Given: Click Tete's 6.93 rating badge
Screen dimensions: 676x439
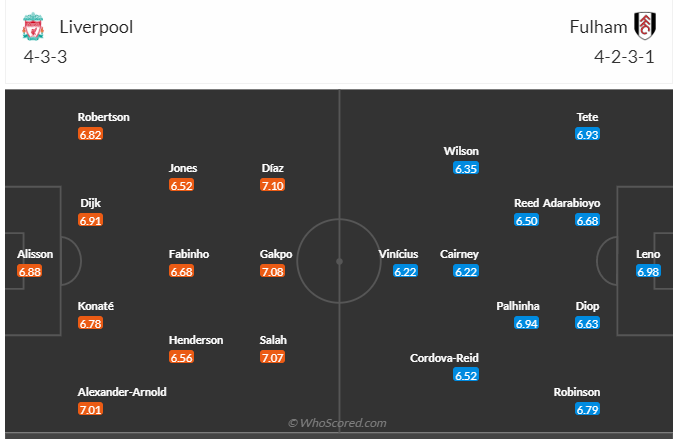Looking at the screenshot, I should pyautogui.click(x=587, y=133).
